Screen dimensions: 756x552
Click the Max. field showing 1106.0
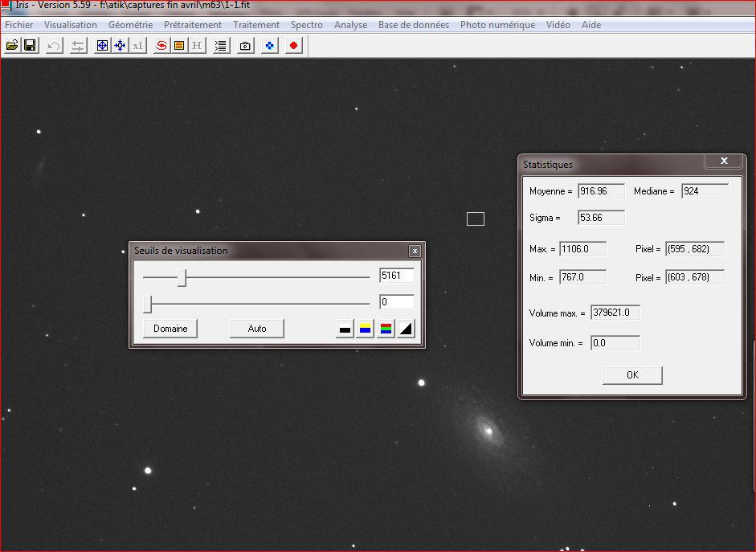(583, 249)
